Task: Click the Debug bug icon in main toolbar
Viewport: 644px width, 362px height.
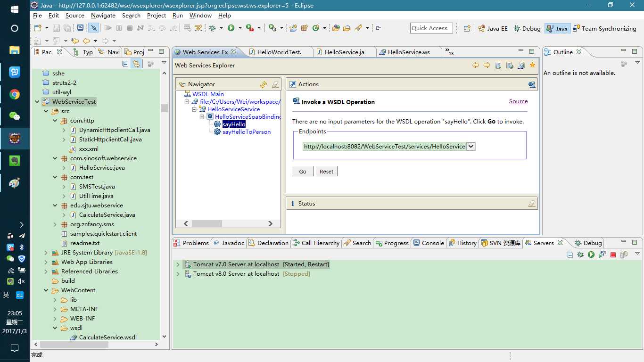Action: pyautogui.click(x=213, y=28)
